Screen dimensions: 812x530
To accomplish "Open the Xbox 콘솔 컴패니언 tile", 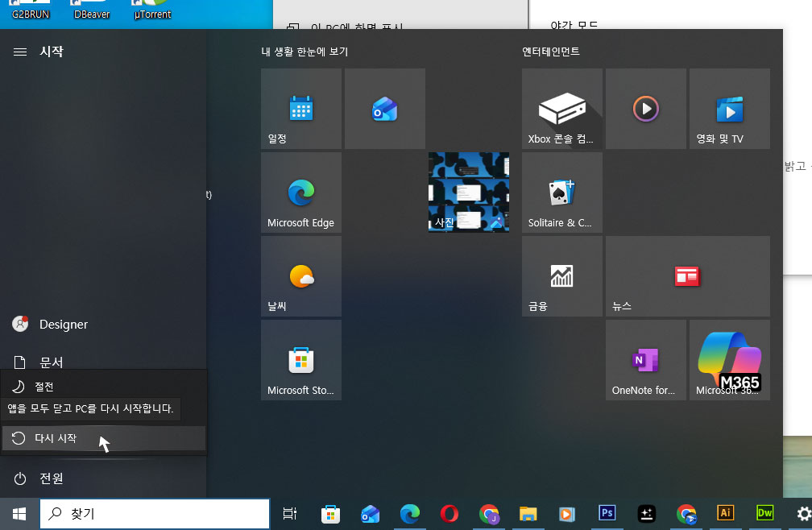I will tap(561, 109).
